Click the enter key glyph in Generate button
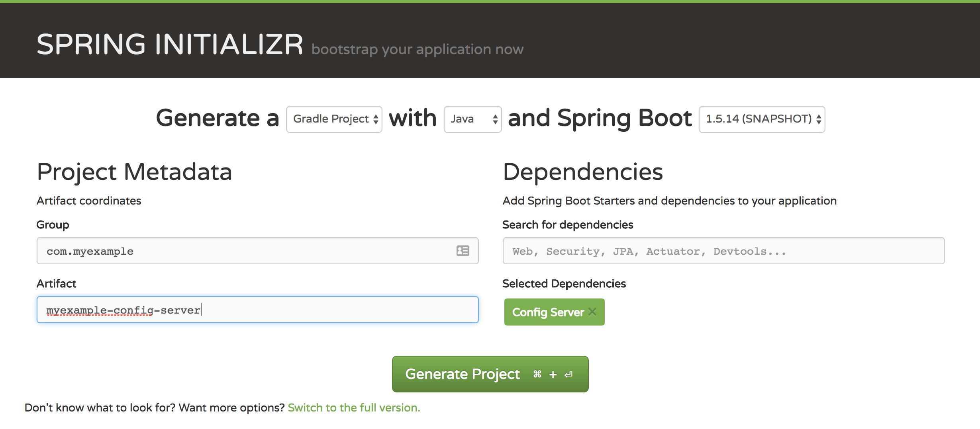This screenshot has height=429, width=980. pyautogui.click(x=568, y=374)
